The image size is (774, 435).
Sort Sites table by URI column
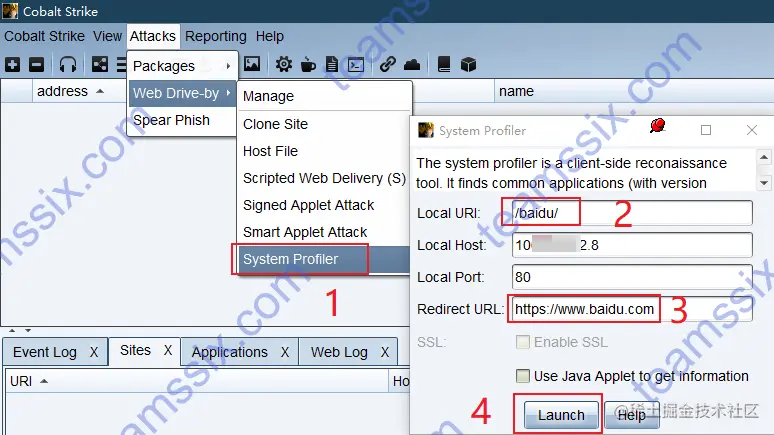(x=197, y=381)
